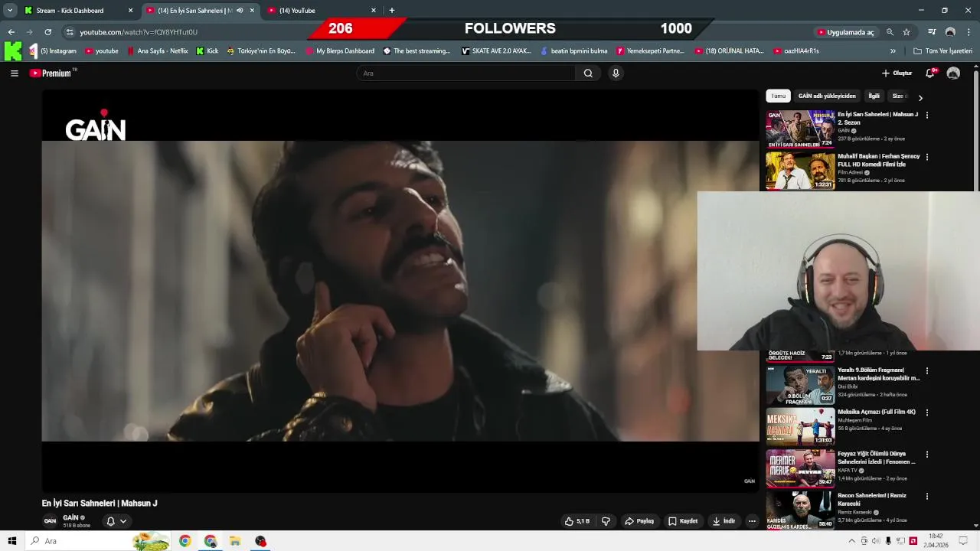The image size is (980, 551).
Task: Open Chrome media control icon
Action: point(932,32)
